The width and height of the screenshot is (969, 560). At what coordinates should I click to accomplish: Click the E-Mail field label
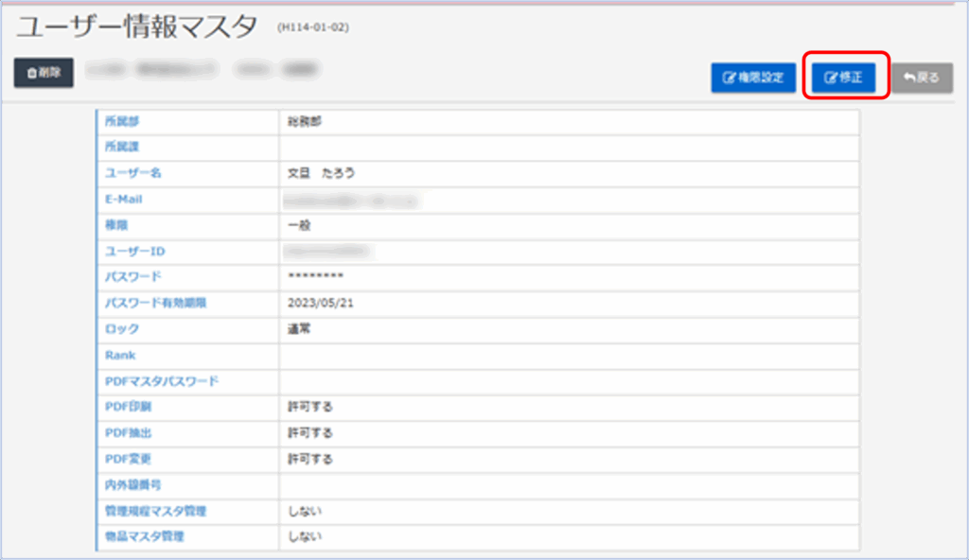123,200
